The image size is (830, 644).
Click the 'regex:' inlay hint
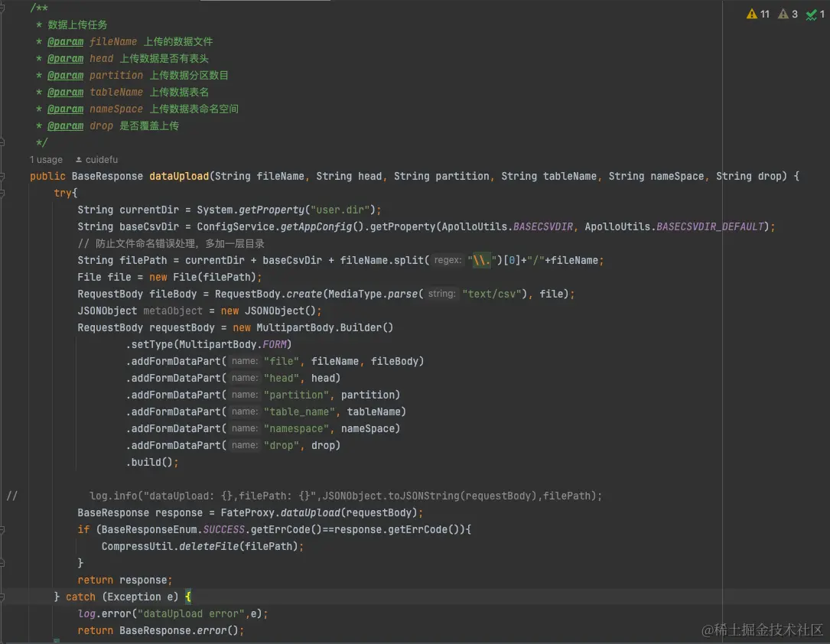point(448,260)
